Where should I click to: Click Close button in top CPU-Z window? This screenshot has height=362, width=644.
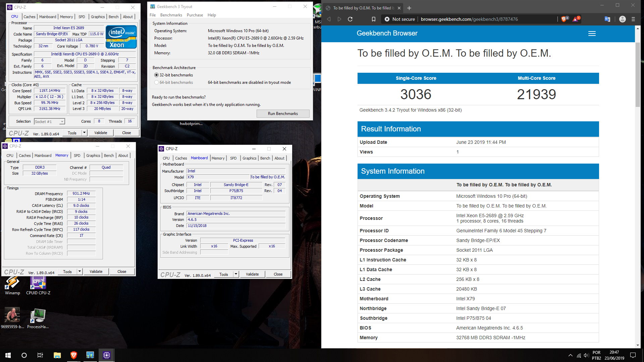click(x=126, y=133)
